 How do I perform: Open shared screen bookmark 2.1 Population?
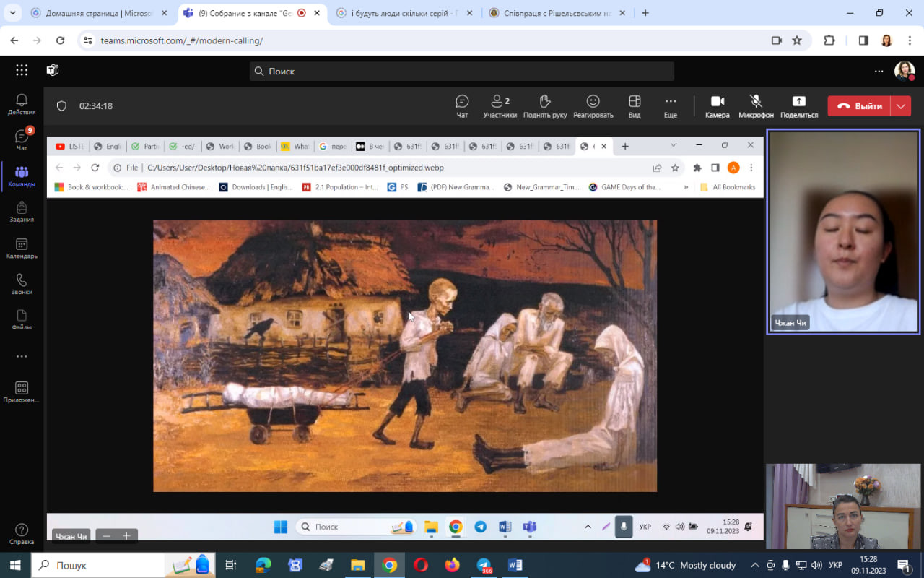340,187
